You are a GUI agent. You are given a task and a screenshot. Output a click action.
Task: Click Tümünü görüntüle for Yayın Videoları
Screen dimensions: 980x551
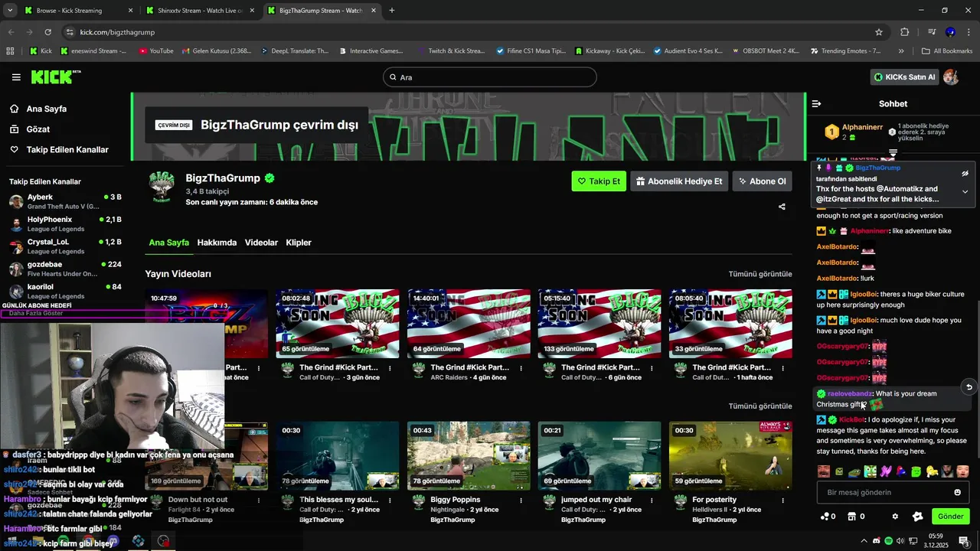(x=760, y=274)
